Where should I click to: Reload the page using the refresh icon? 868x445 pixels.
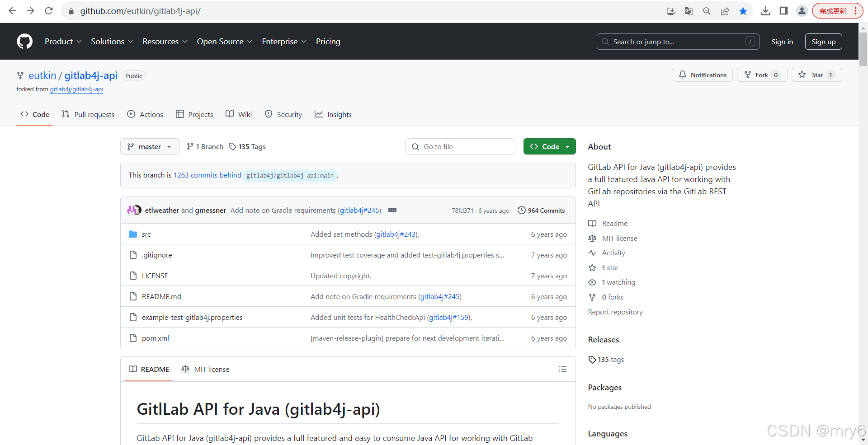pos(49,11)
